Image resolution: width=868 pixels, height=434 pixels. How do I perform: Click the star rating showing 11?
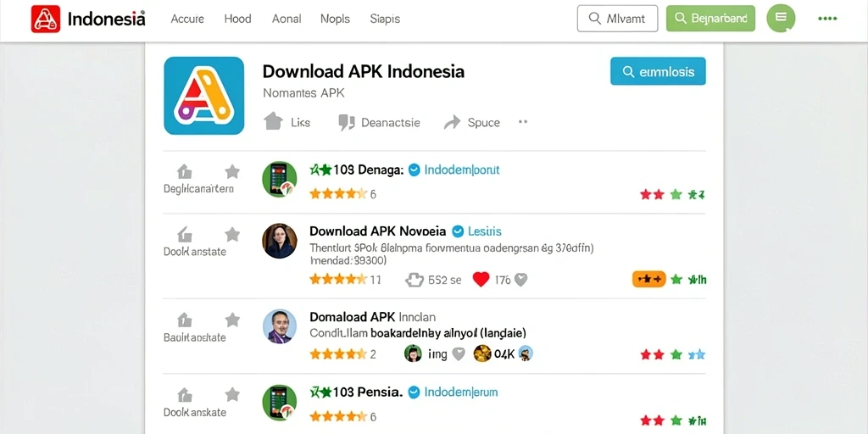[x=338, y=280]
